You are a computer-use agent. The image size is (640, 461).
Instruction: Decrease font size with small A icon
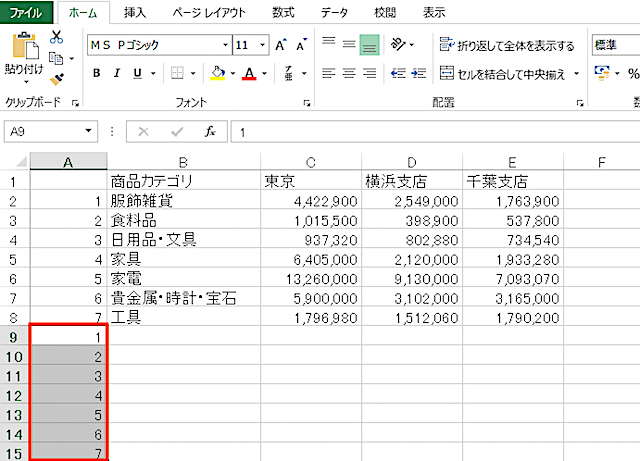click(x=302, y=45)
